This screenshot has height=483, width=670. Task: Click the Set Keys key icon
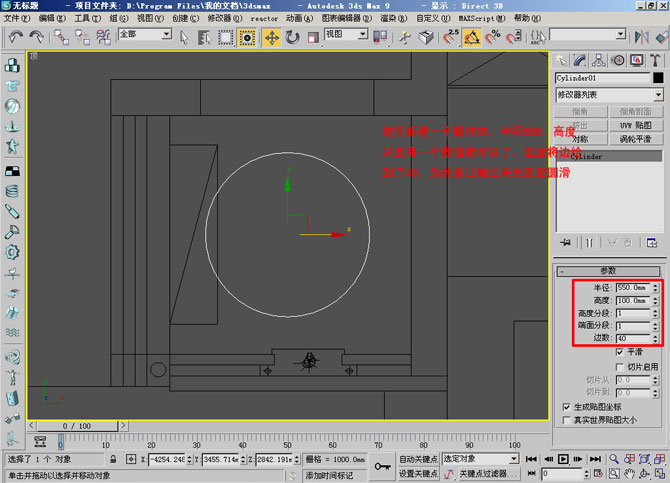382,466
